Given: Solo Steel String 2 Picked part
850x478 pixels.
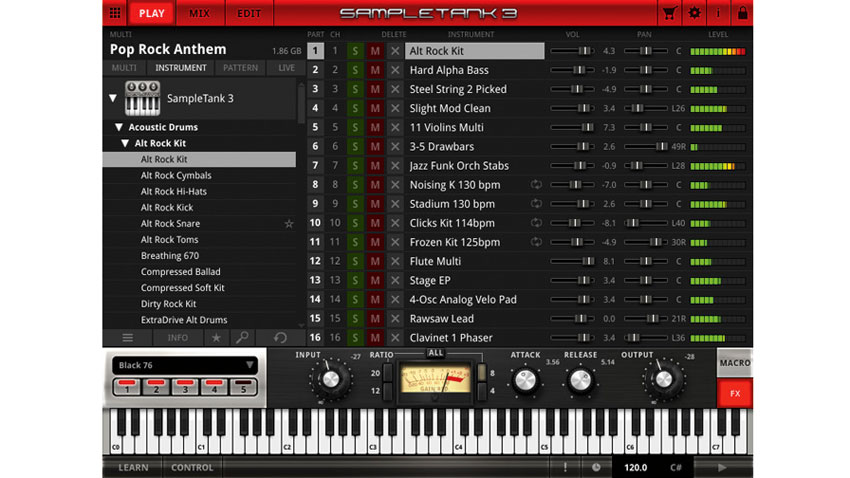Looking at the screenshot, I should [355, 89].
